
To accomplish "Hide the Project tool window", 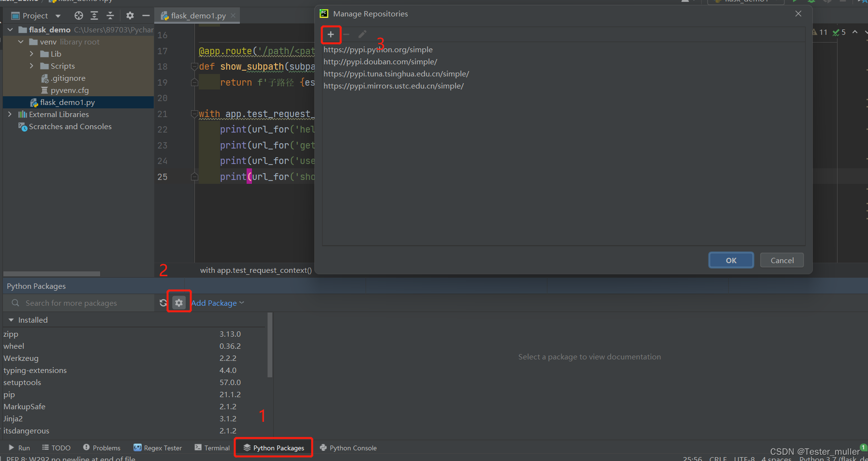I will (146, 15).
